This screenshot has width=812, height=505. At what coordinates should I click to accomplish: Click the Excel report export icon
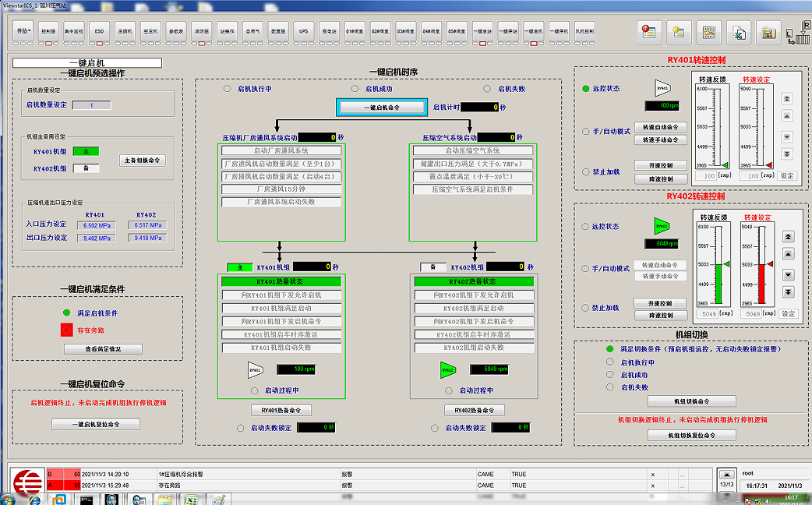tap(738, 32)
